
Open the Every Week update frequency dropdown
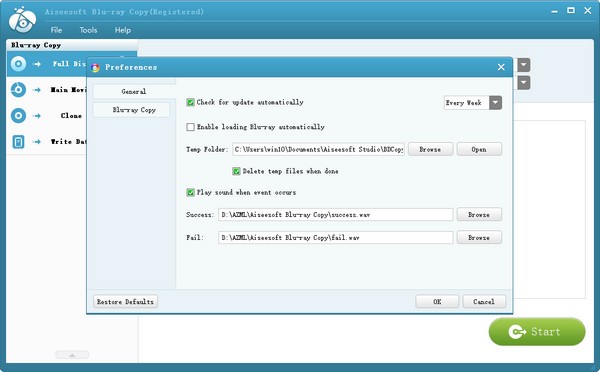click(495, 103)
